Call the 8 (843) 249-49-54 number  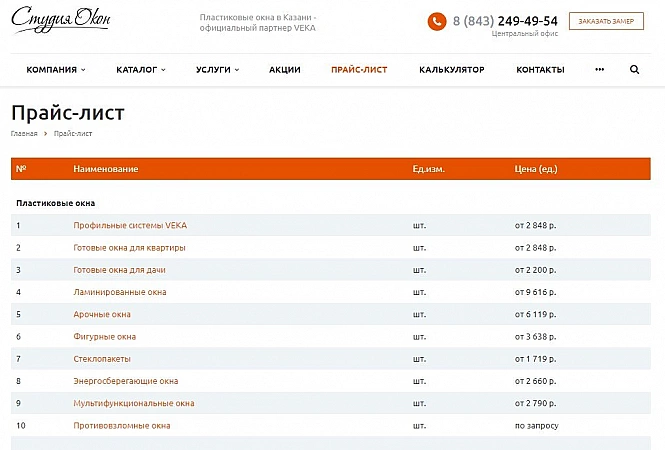coord(505,21)
